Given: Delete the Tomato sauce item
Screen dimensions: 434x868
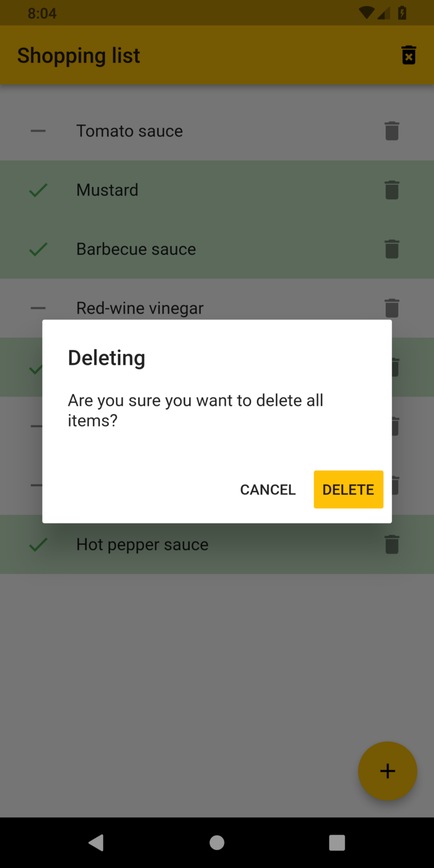Looking at the screenshot, I should coord(392,131).
